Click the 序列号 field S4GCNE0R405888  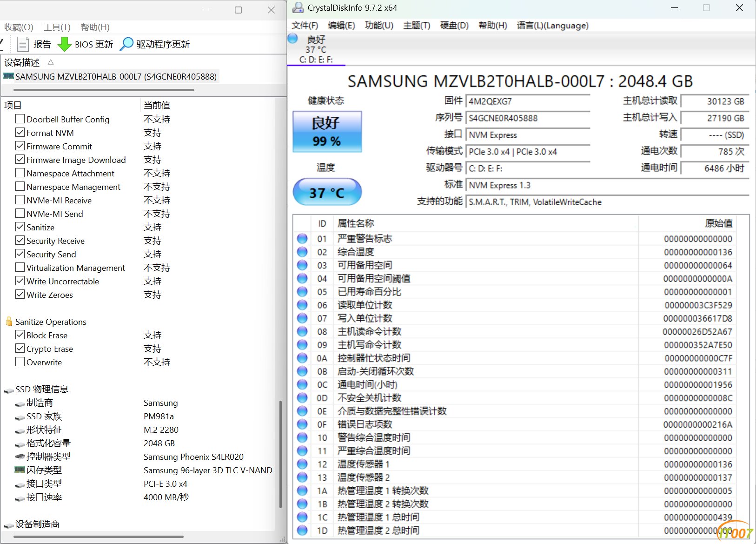coord(528,118)
